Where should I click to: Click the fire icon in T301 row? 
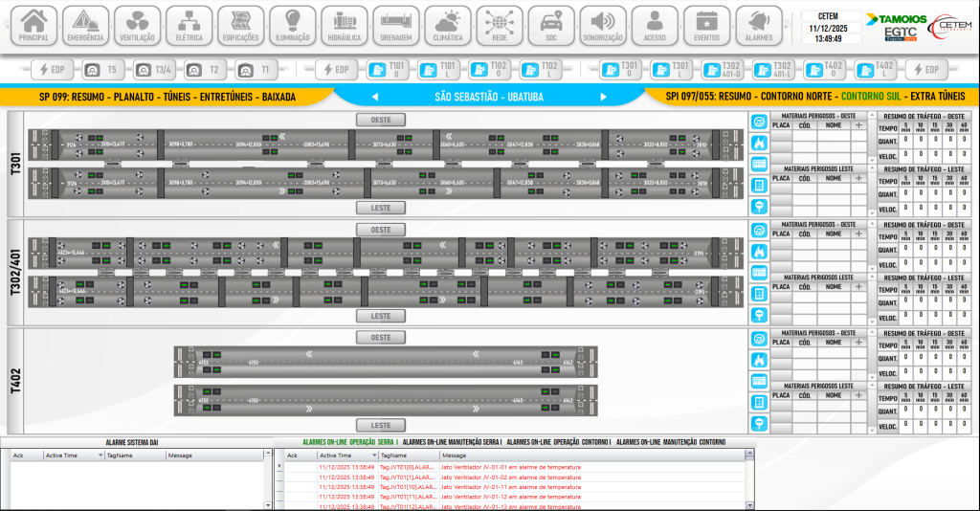click(x=759, y=143)
